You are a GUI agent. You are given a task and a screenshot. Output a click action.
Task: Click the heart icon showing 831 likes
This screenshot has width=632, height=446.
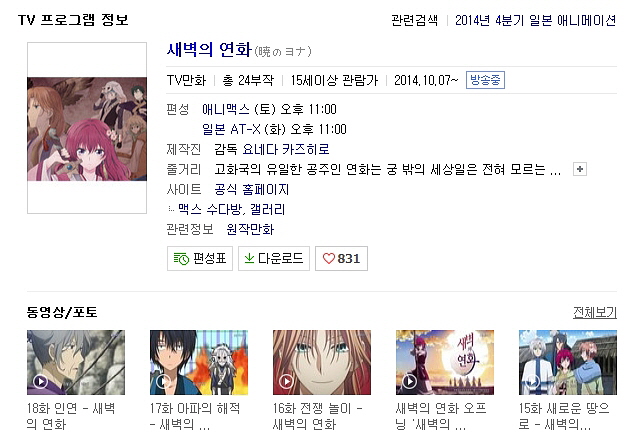pos(341,258)
